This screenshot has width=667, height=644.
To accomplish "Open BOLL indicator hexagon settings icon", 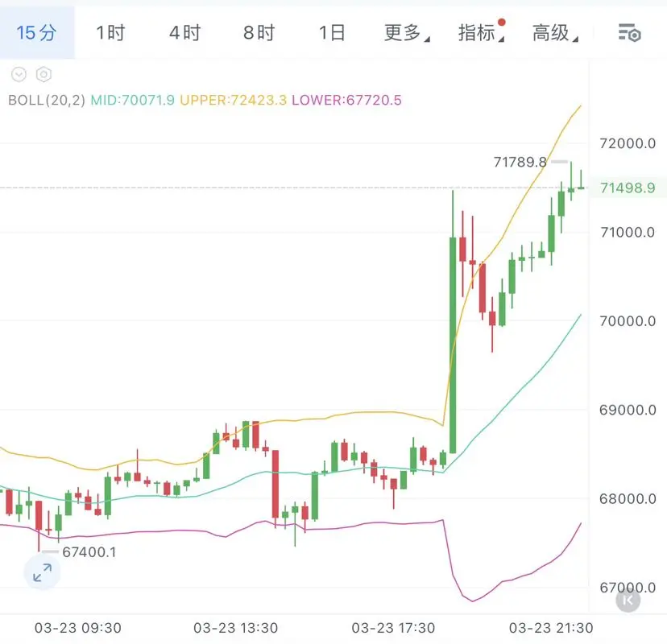I will tap(43, 74).
